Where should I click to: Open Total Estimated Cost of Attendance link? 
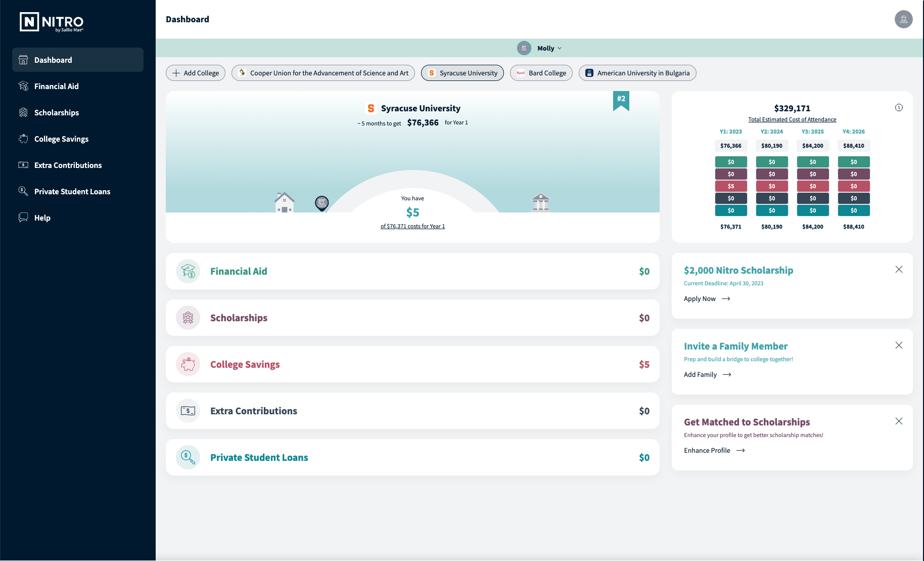click(792, 119)
